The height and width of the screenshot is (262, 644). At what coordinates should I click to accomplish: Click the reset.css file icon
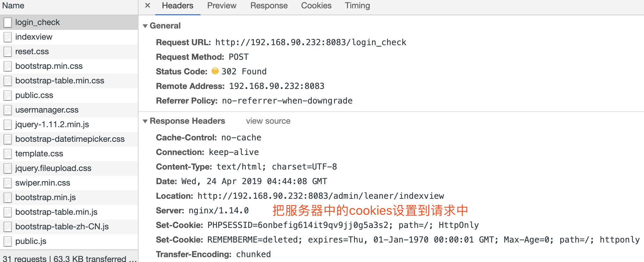[x=8, y=52]
